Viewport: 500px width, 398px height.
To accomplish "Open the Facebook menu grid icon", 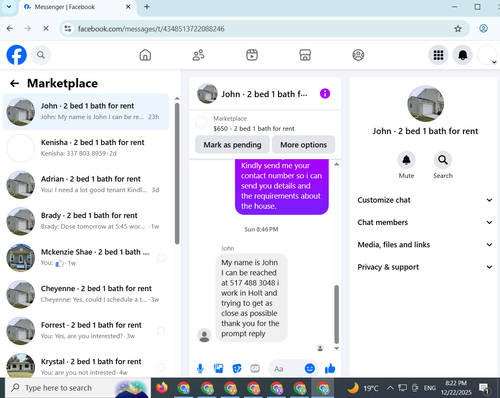I will click(x=438, y=55).
